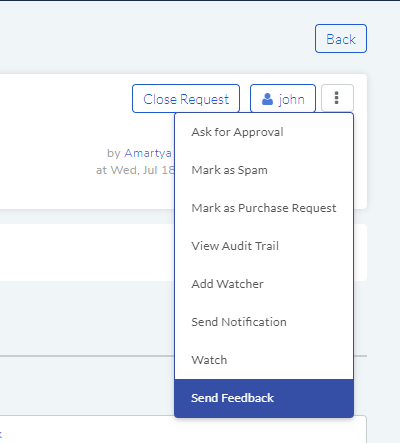Click the three-dot more actions icon
The width and height of the screenshot is (400, 443).
pyautogui.click(x=337, y=98)
